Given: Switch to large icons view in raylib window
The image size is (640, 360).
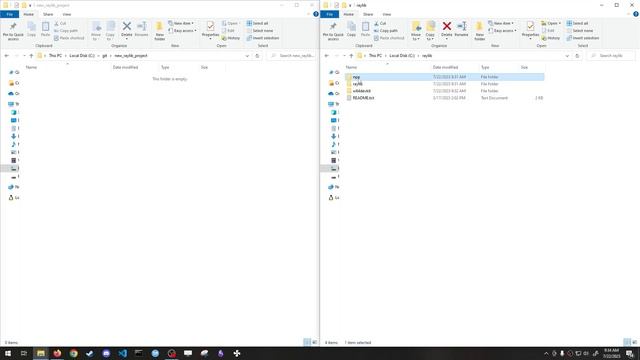Looking at the screenshot, I should point(634,342).
